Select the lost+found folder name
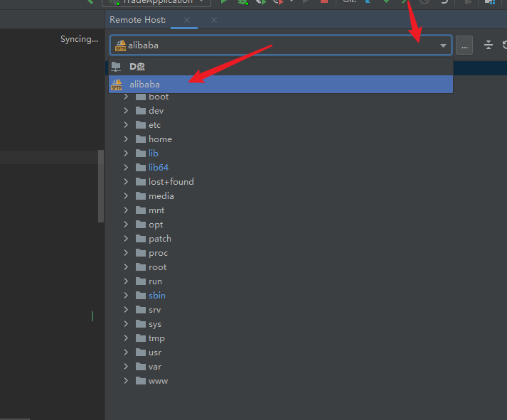The image size is (507, 420). pyautogui.click(x=171, y=182)
